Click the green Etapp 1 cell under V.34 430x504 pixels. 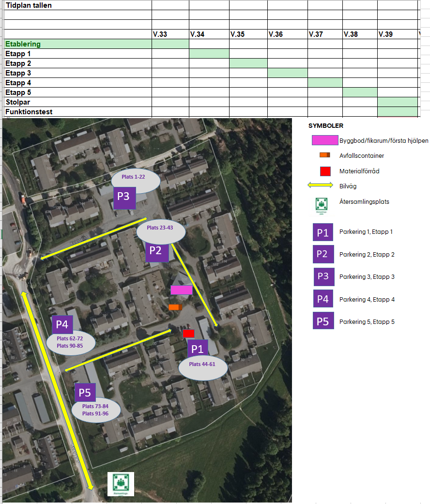pyautogui.click(x=209, y=54)
